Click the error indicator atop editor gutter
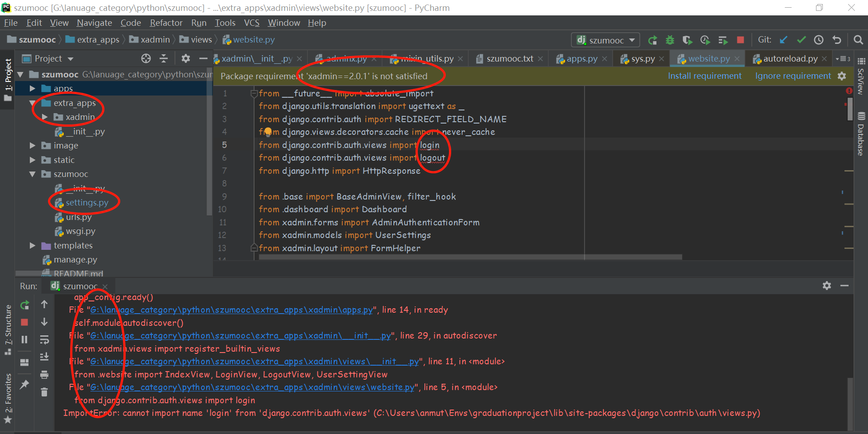Viewport: 868px width, 434px height. click(849, 91)
